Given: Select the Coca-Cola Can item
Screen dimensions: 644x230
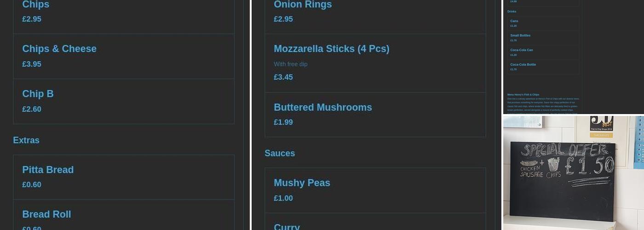Looking at the screenshot, I should pyautogui.click(x=522, y=50).
